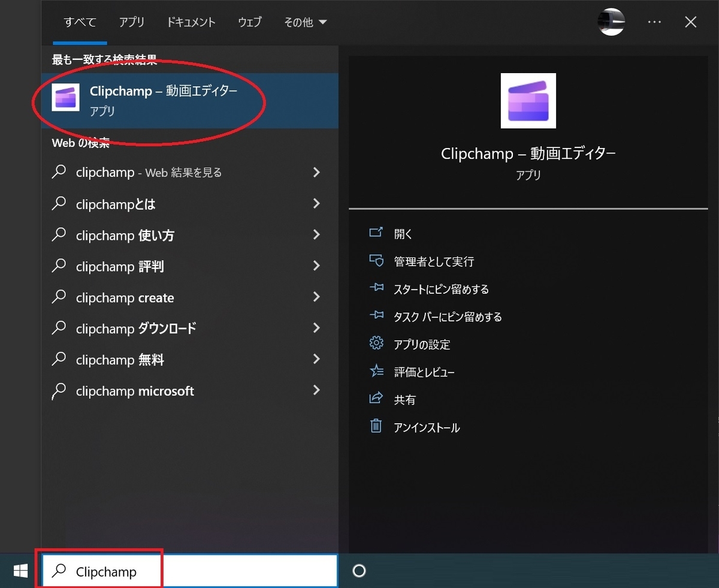Click the 'clipchamp ダウンロード' suggestion text

coord(136,328)
